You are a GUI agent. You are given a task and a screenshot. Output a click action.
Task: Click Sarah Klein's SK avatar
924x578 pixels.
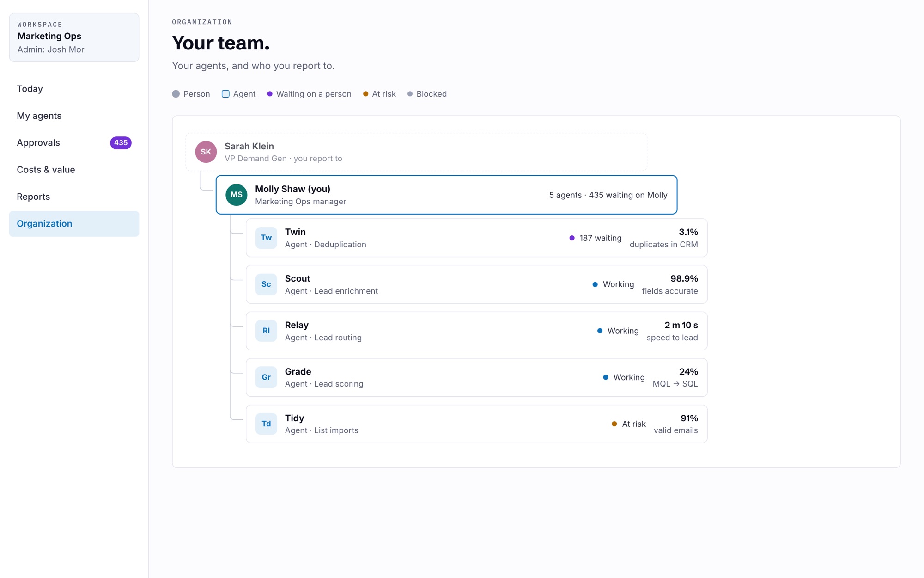[x=206, y=152]
